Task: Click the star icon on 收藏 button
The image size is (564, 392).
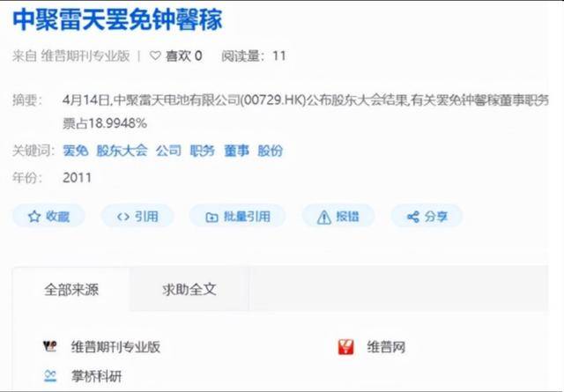Action: pyautogui.click(x=34, y=217)
